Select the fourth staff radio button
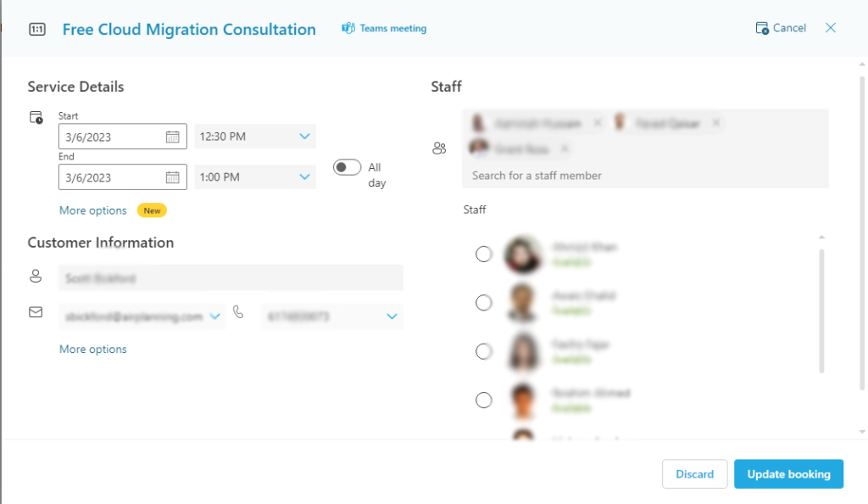This screenshot has width=868, height=504. click(x=484, y=400)
